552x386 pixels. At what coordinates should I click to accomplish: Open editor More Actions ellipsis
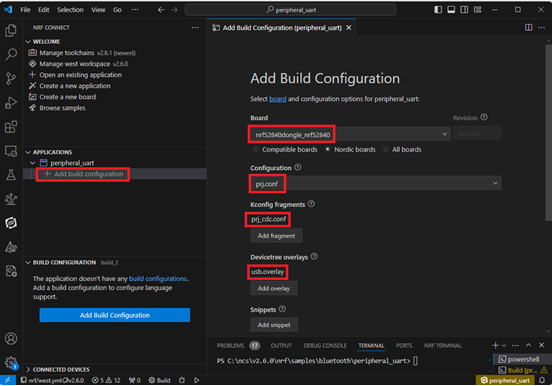pos(541,27)
